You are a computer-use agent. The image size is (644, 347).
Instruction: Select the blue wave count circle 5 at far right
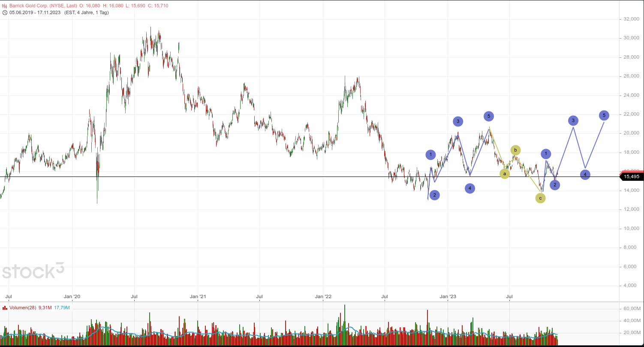click(x=605, y=115)
